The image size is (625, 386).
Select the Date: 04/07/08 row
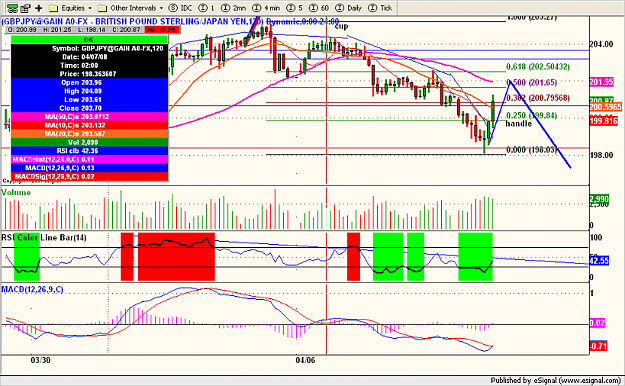(x=89, y=57)
